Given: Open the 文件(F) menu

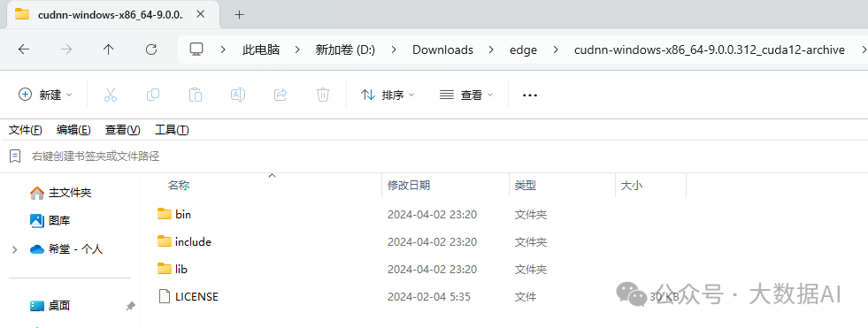Looking at the screenshot, I should [26, 130].
